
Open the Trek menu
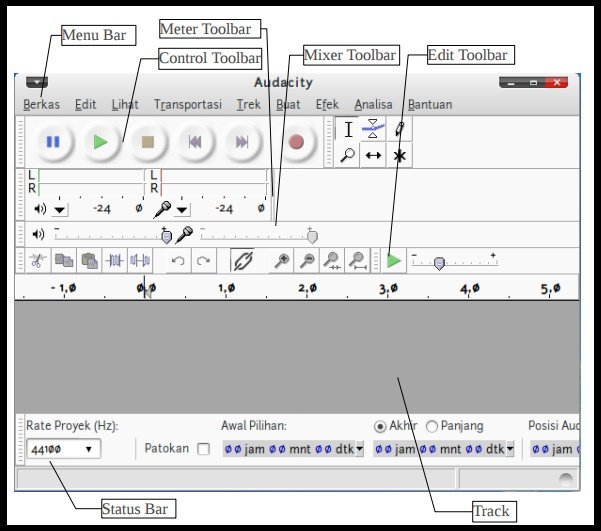click(248, 104)
